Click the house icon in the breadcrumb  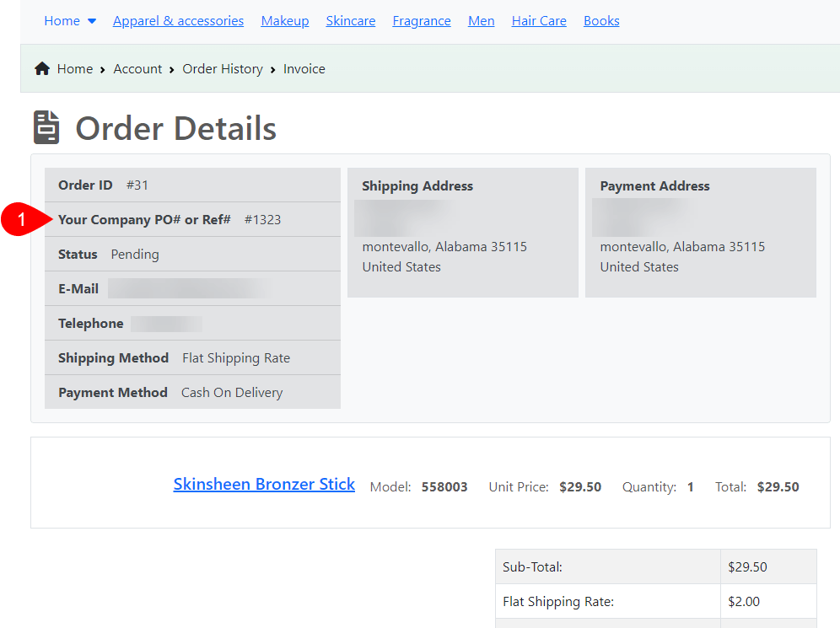[42, 69]
